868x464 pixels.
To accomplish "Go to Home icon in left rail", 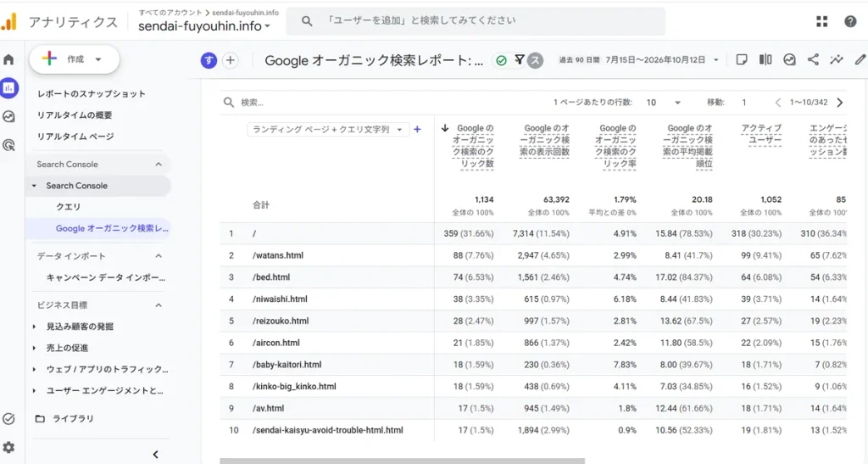I will (8, 59).
